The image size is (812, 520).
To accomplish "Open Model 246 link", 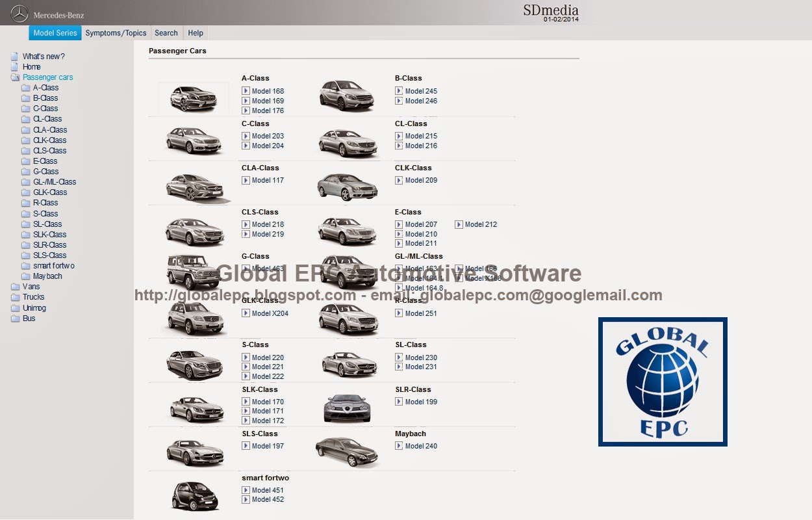I will pos(421,101).
